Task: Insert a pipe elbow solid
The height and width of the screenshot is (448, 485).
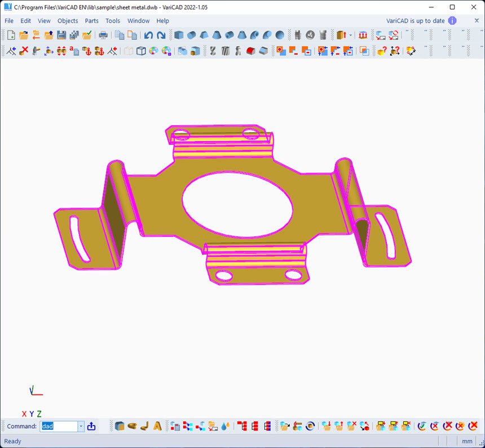Action: tap(254, 35)
